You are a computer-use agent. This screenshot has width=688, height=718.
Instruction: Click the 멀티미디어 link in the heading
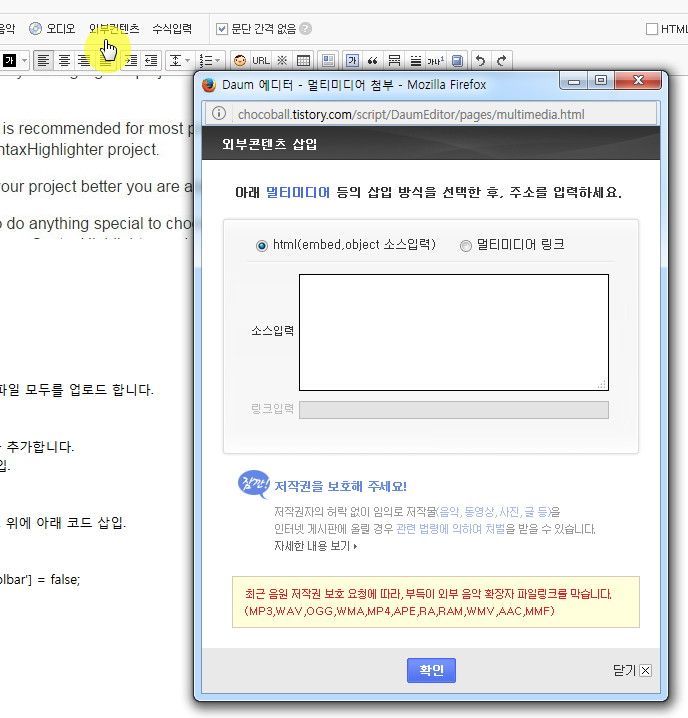coord(298,192)
